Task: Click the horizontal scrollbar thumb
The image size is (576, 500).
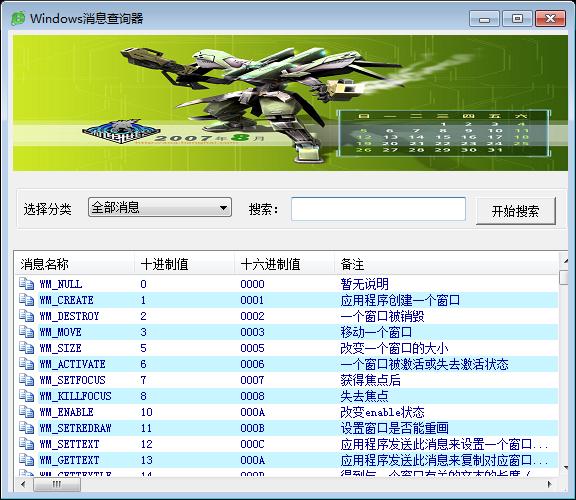Action: coord(57,484)
